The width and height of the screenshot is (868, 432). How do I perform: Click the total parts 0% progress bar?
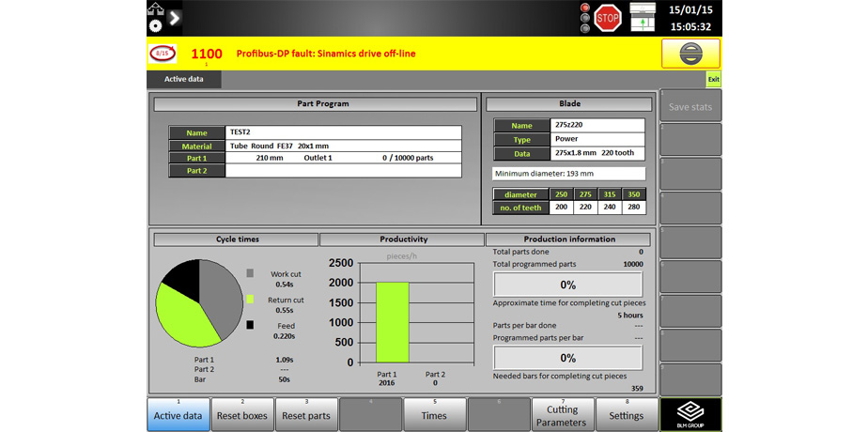coord(567,285)
